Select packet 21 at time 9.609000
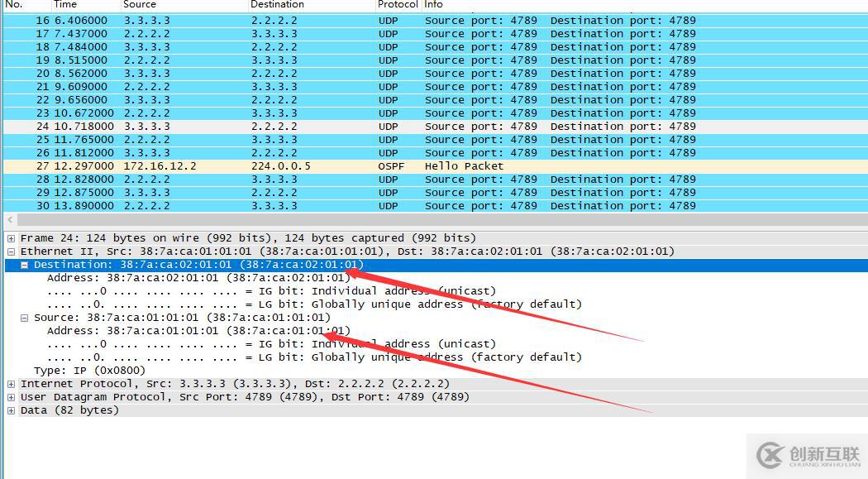The height and width of the screenshot is (479, 868). 435,87
